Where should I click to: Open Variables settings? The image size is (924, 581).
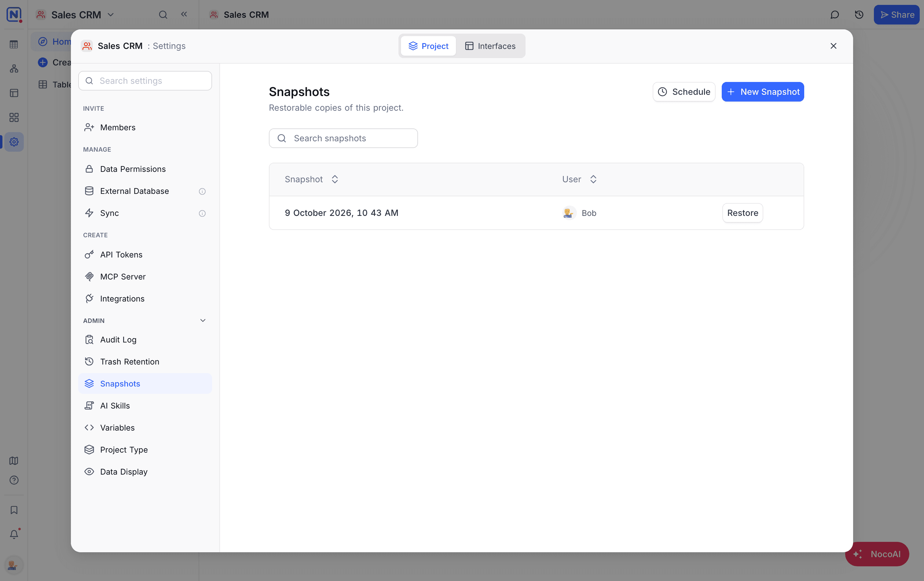[x=145, y=427]
